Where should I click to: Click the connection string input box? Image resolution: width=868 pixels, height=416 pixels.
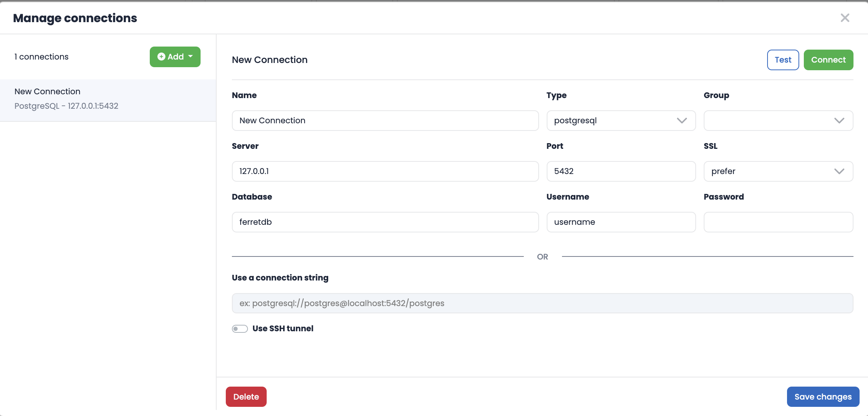click(x=542, y=303)
